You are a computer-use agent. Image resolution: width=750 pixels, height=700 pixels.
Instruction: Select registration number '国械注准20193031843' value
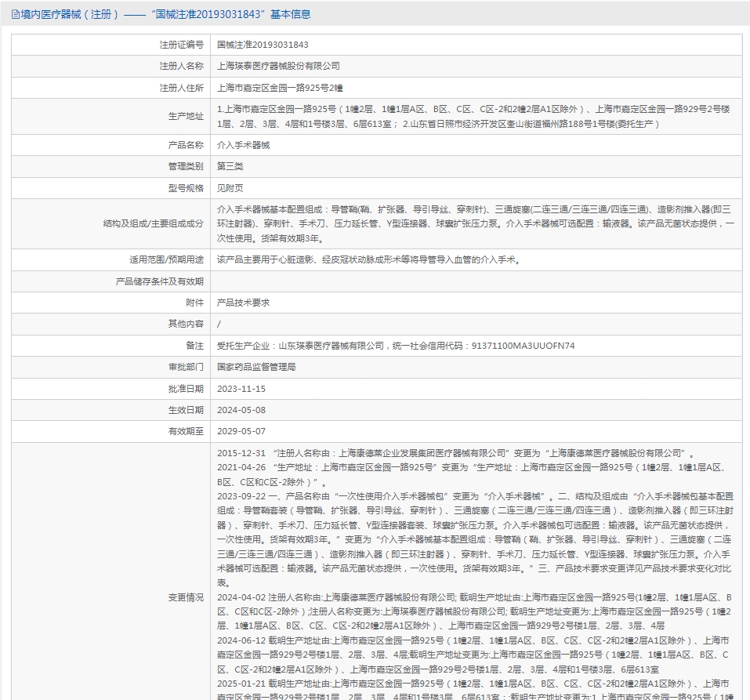coord(263,45)
